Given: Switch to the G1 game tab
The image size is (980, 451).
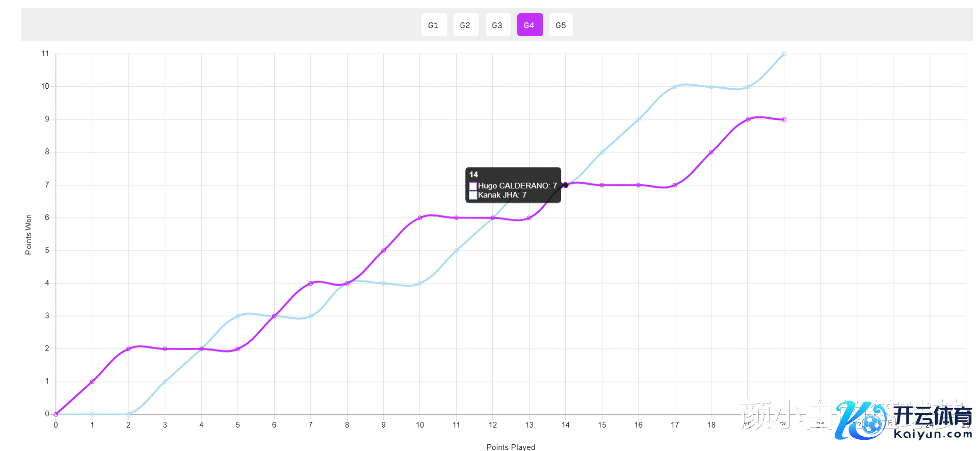Looking at the screenshot, I should pyautogui.click(x=434, y=25).
